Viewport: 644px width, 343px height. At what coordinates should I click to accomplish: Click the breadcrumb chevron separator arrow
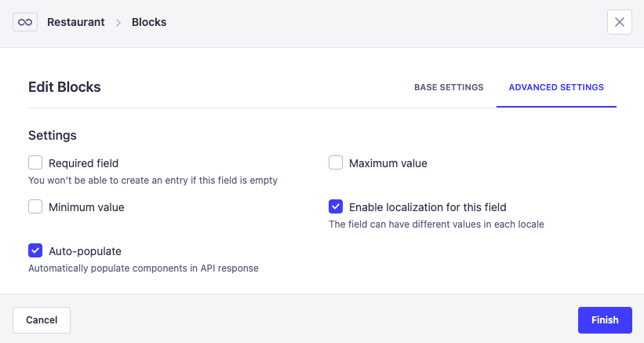(118, 23)
